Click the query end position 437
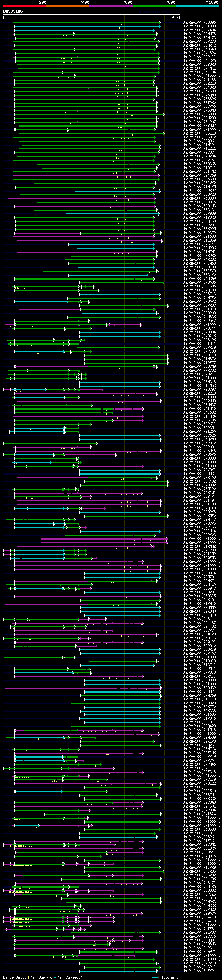222x980 pixels. point(175,17)
